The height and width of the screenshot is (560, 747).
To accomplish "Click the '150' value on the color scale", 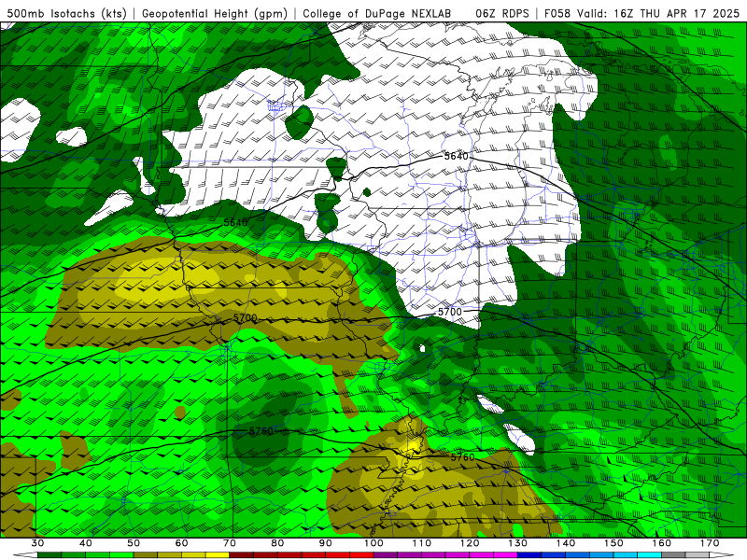I will click(x=613, y=543).
